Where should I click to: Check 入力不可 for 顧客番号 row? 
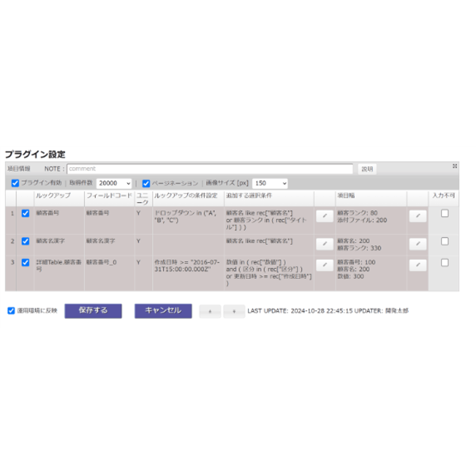445,213
